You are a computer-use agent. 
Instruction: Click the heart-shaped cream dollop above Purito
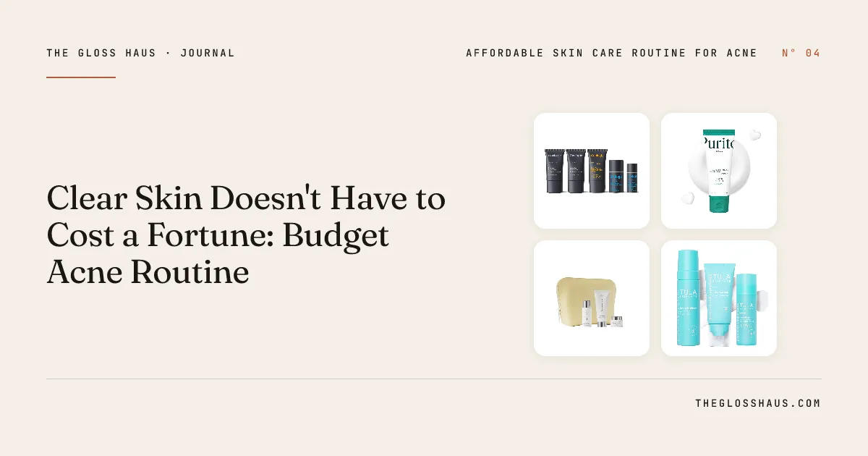pyautogui.click(x=754, y=135)
